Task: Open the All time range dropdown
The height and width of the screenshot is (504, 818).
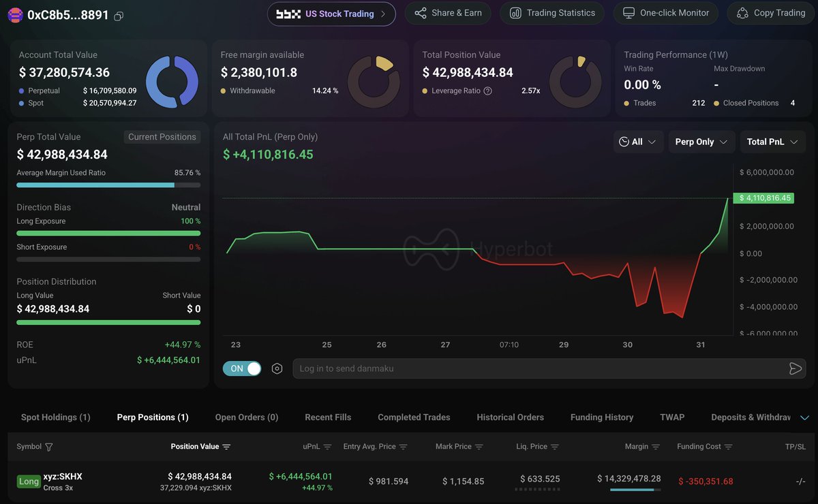Action: [638, 142]
